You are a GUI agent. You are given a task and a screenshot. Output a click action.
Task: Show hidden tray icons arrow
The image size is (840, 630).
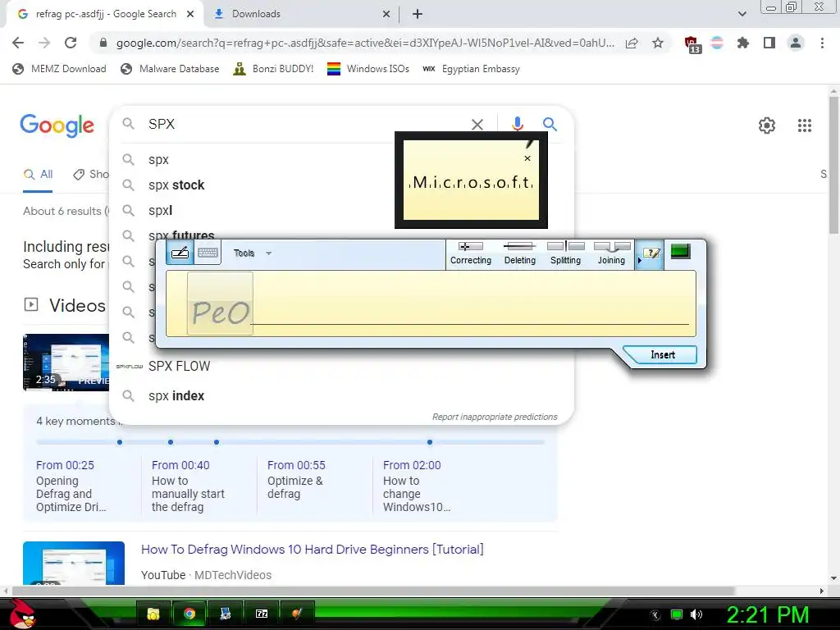(x=655, y=615)
